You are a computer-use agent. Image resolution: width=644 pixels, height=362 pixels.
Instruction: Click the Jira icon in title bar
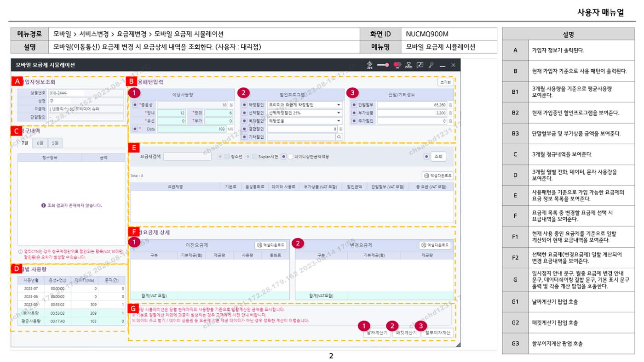click(369, 65)
